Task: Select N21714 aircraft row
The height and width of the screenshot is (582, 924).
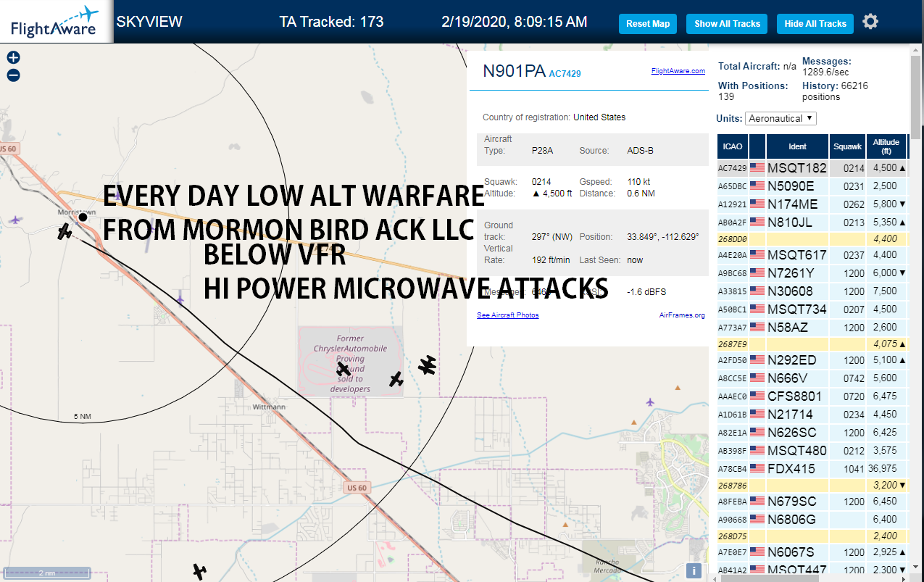Action: 812,415
